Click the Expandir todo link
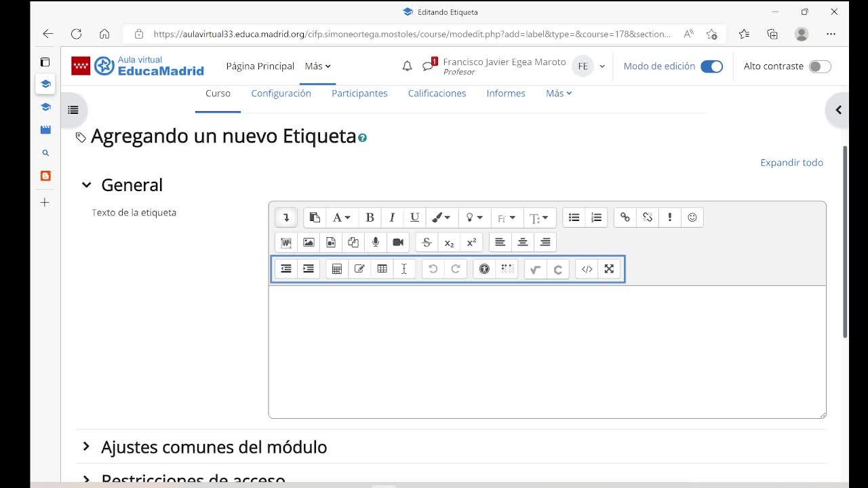This screenshot has width=868, height=488. 791,163
